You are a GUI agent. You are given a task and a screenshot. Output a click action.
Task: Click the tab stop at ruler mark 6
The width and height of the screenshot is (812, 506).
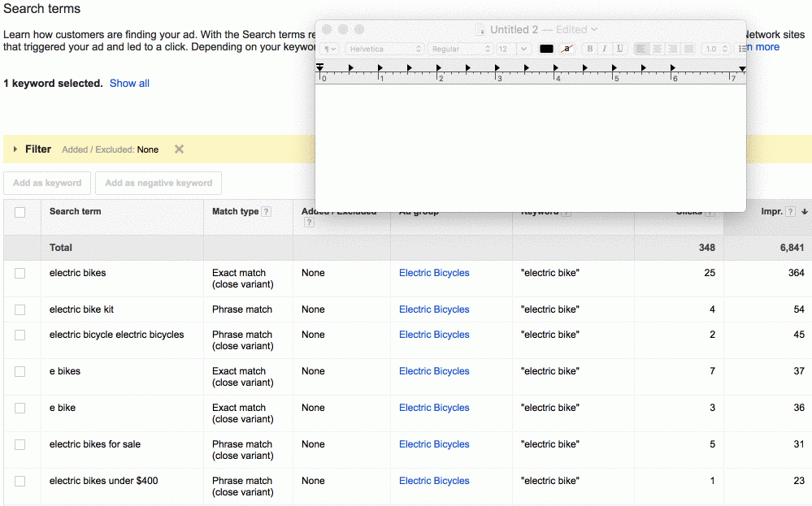[x=673, y=67]
